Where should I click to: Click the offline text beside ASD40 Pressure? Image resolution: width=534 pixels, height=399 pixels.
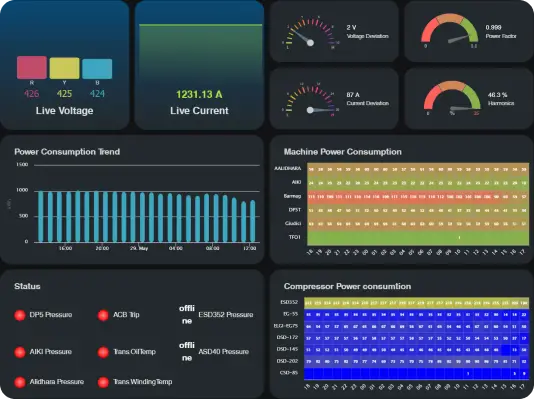(x=187, y=352)
